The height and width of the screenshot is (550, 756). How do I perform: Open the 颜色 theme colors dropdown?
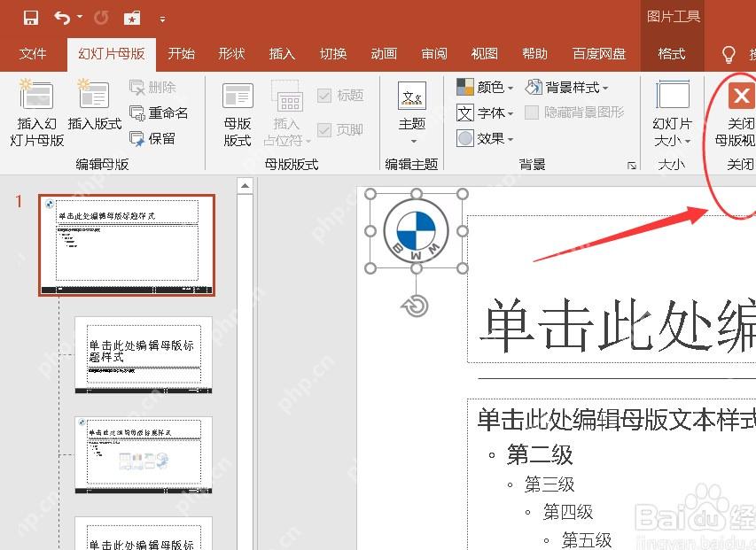485,87
